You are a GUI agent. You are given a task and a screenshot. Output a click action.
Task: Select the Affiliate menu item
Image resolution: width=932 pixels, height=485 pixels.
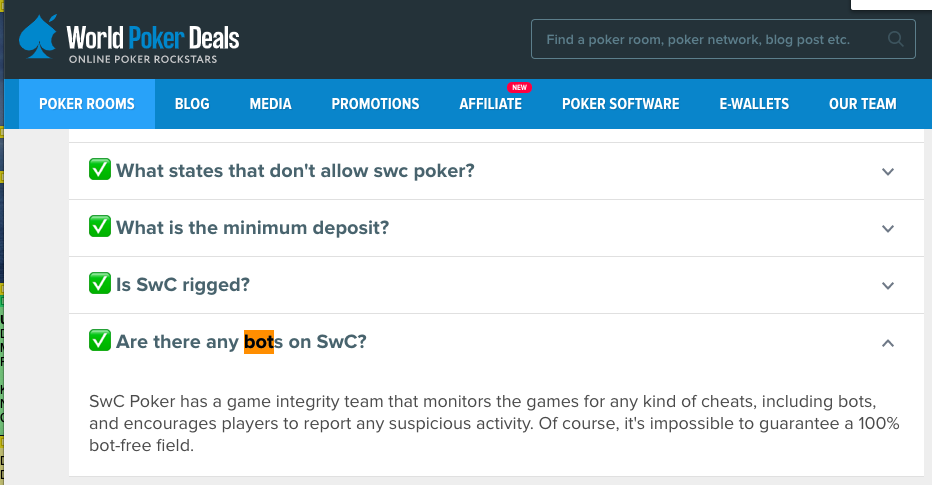[x=490, y=104]
